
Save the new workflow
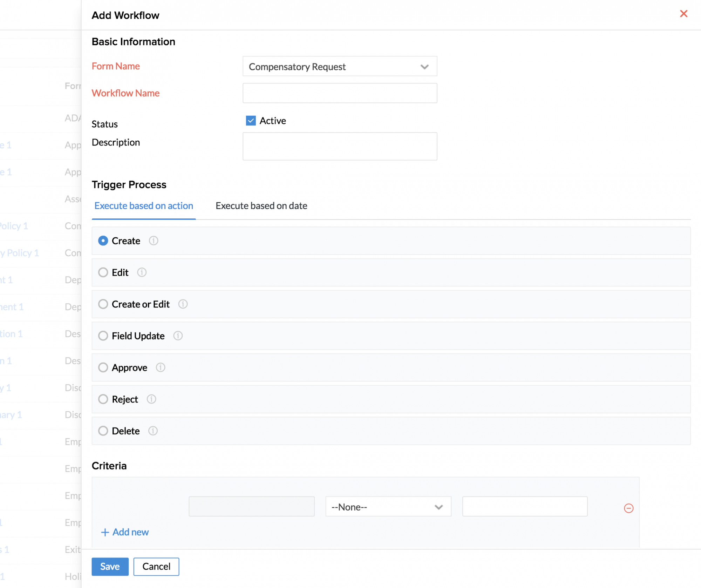pos(110,567)
